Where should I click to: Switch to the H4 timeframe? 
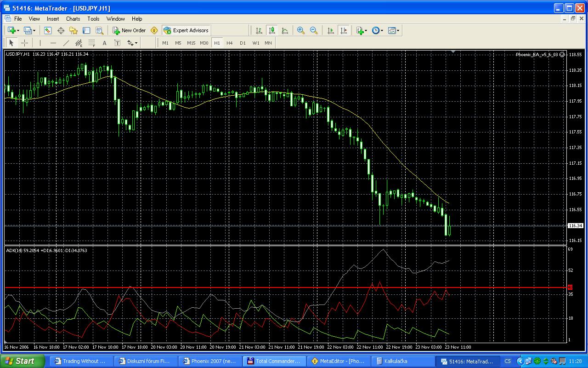pos(230,43)
